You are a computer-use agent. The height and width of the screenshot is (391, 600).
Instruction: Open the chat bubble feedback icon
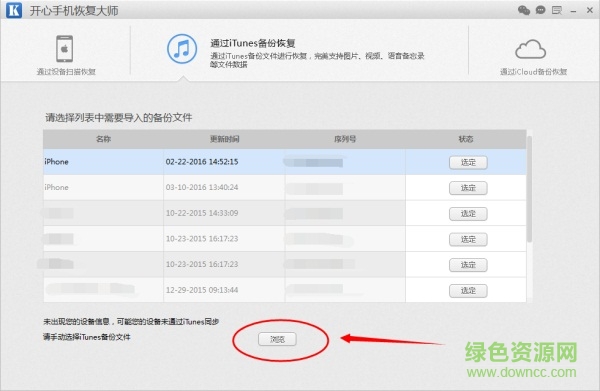540,10
